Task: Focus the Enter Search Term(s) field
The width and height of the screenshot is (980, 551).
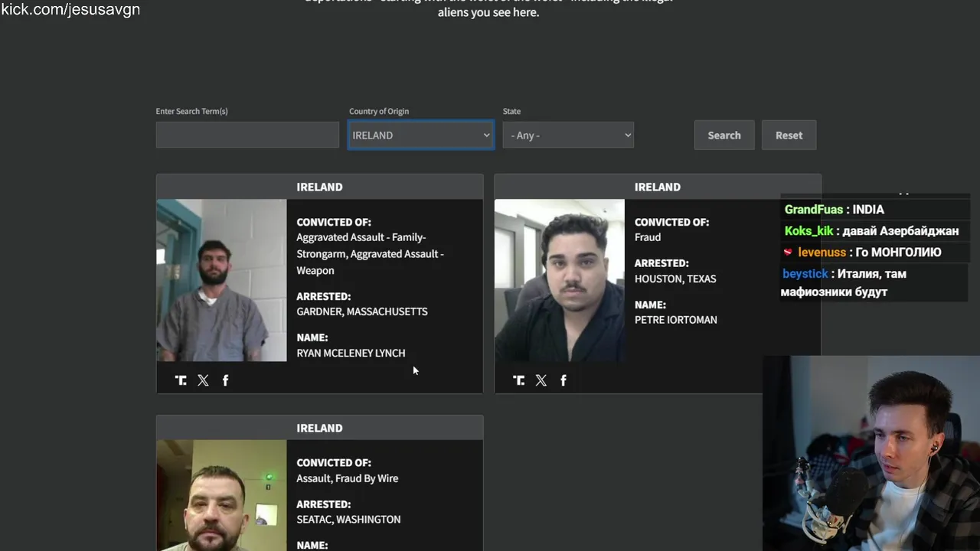Action: tap(247, 135)
